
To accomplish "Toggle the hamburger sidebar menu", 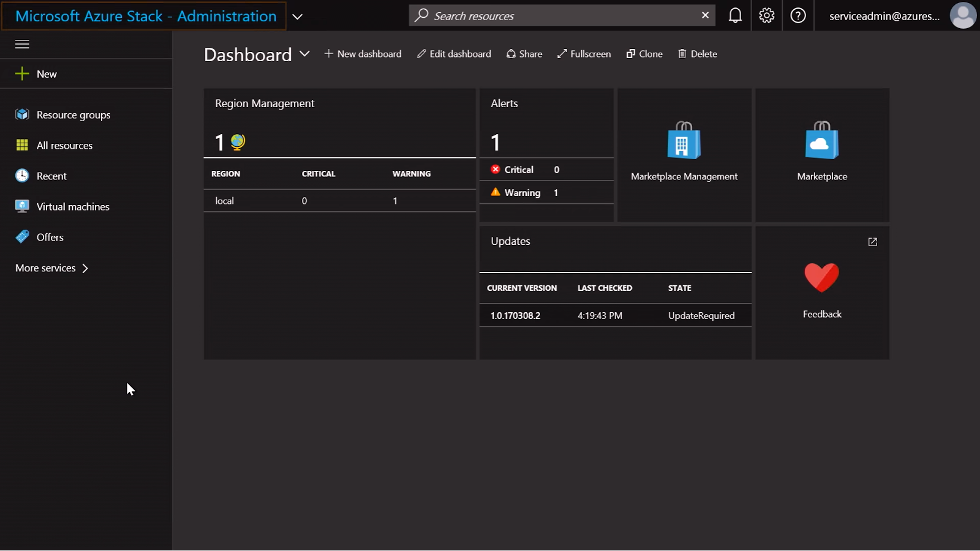I will 22,44.
